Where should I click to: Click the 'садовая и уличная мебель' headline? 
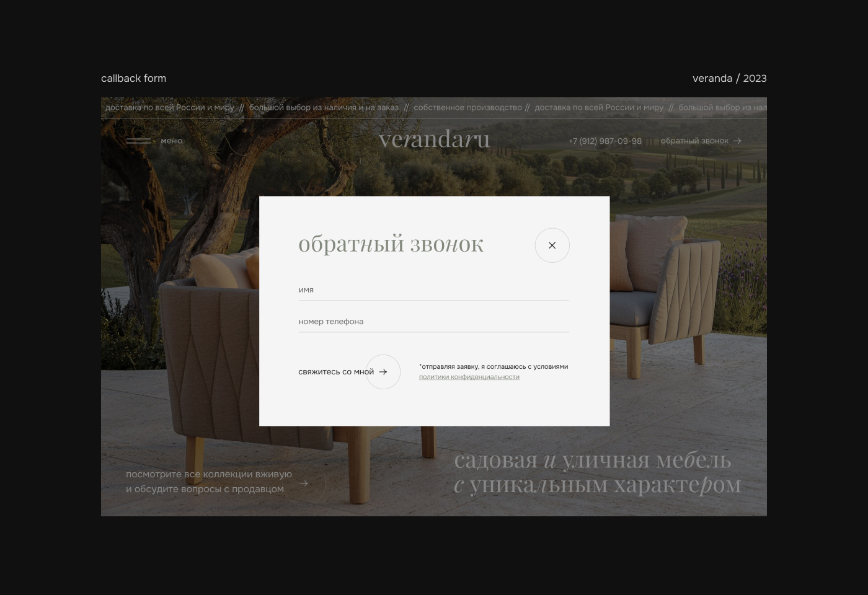click(592, 461)
